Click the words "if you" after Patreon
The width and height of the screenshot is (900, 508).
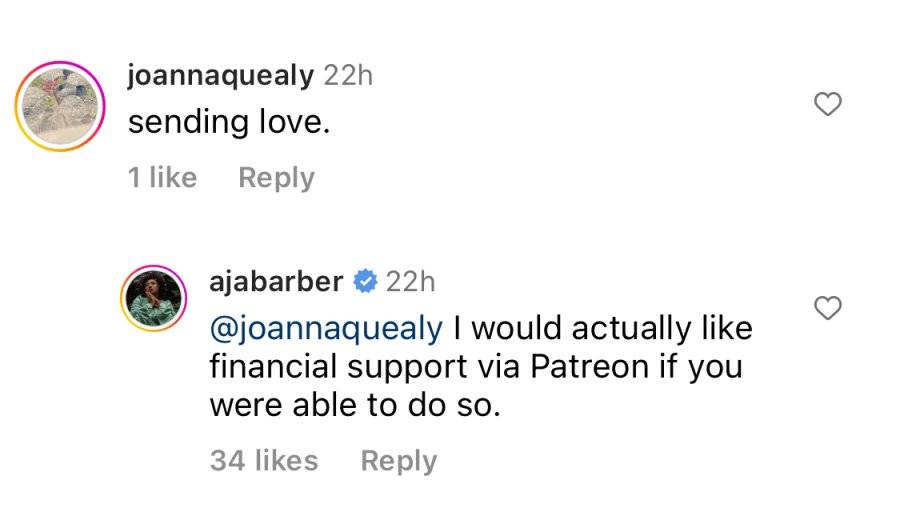pyautogui.click(x=701, y=367)
